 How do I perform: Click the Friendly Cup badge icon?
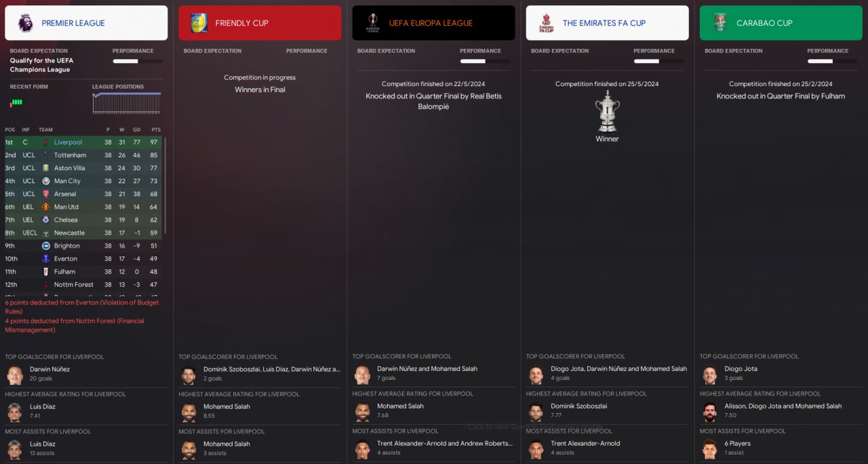point(199,22)
